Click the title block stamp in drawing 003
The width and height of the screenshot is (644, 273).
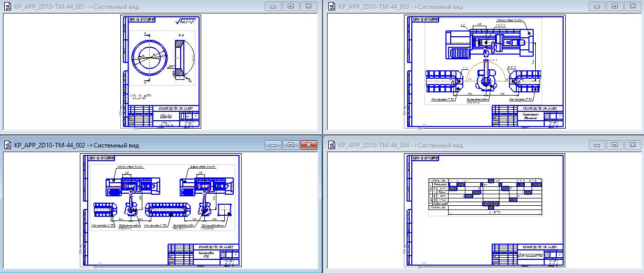point(527,117)
